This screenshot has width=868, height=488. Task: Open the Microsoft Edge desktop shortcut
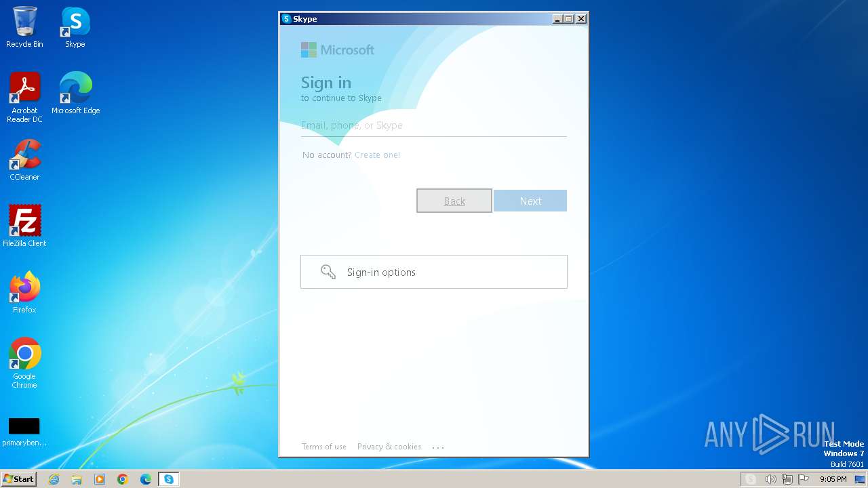click(75, 94)
